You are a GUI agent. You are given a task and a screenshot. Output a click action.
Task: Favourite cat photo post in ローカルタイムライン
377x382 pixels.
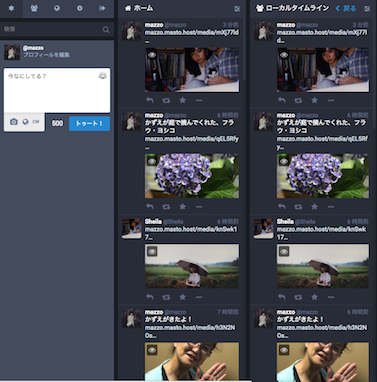tap(314, 100)
